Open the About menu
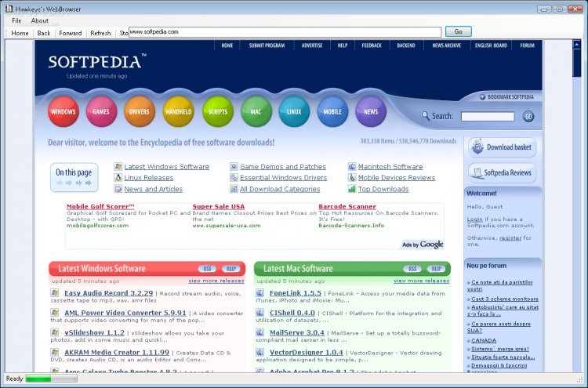This screenshot has width=588, height=388. click(x=40, y=20)
